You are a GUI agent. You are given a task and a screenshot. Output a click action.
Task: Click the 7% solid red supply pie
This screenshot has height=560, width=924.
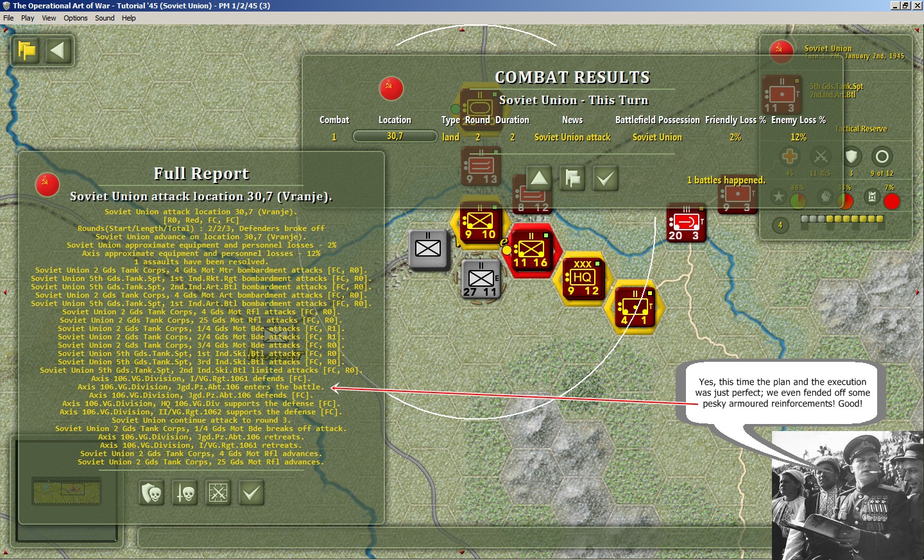[891, 201]
